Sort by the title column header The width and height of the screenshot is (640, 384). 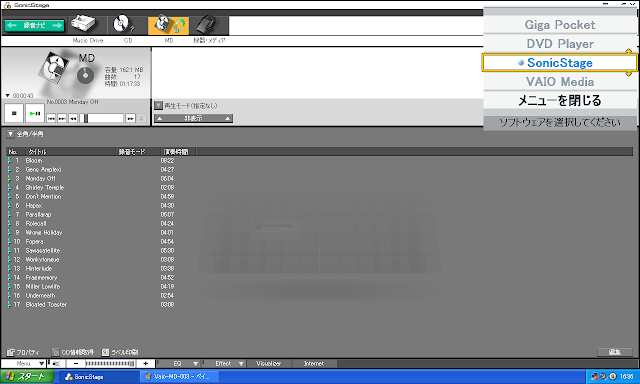pyautogui.click(x=71, y=152)
